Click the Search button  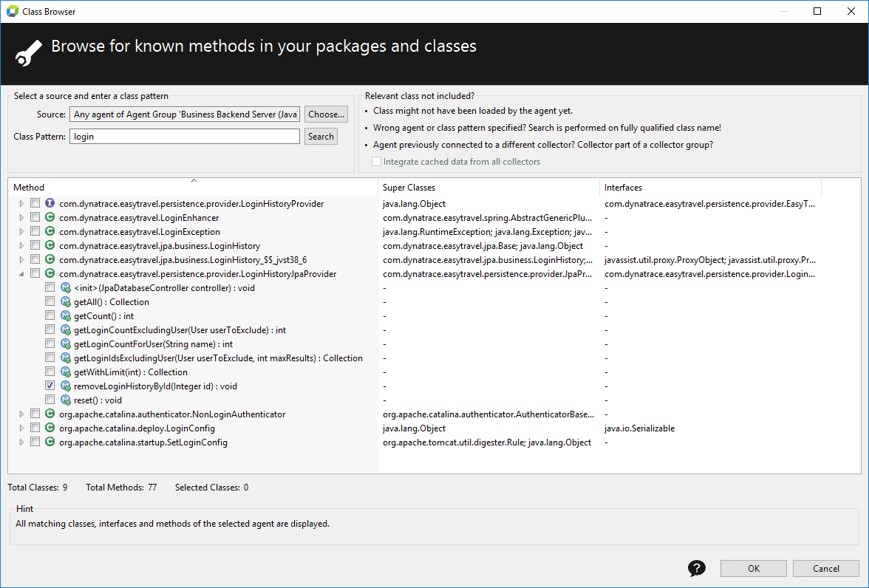pos(321,137)
